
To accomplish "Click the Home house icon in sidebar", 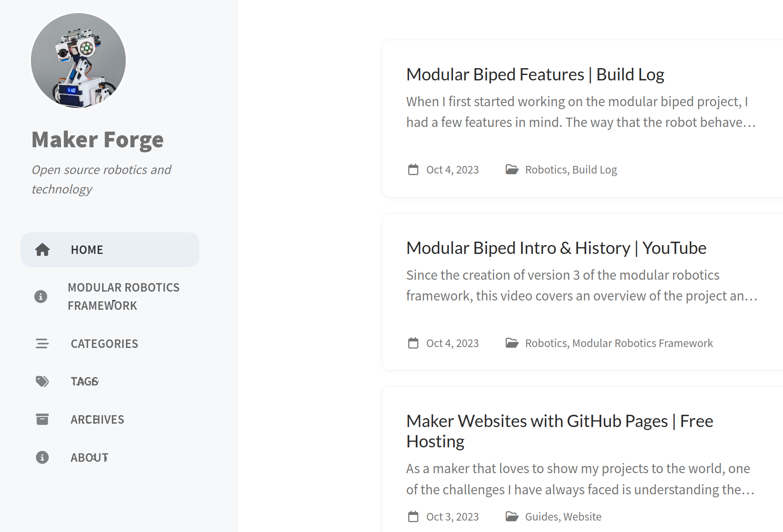I will [x=42, y=250].
